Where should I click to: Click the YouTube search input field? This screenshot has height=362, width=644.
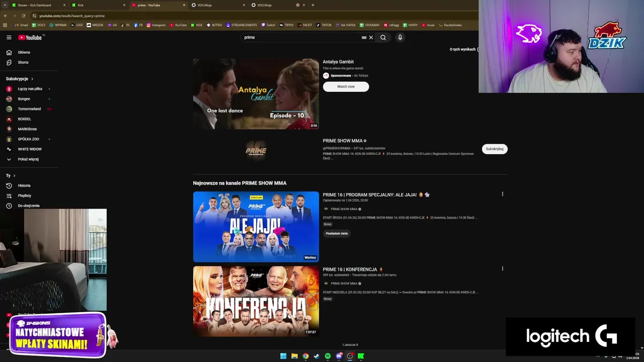pos(302,37)
